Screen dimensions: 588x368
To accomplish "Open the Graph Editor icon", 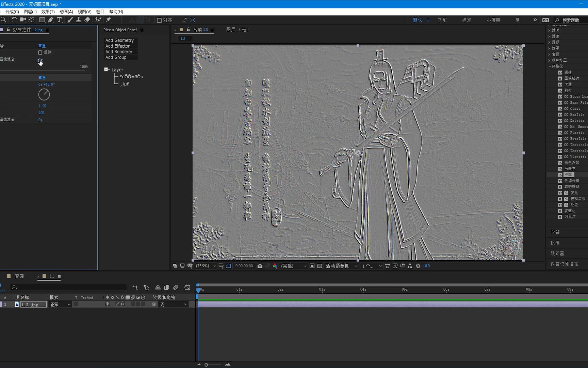I will pyautogui.click(x=187, y=287).
